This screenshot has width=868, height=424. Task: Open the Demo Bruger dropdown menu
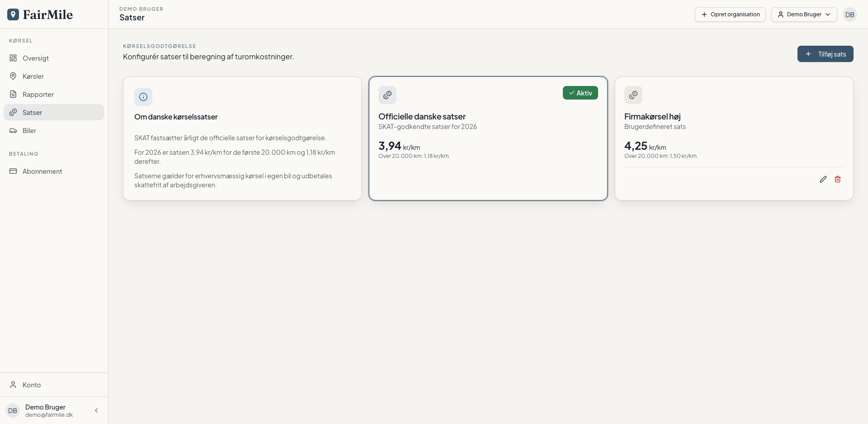[x=804, y=14]
